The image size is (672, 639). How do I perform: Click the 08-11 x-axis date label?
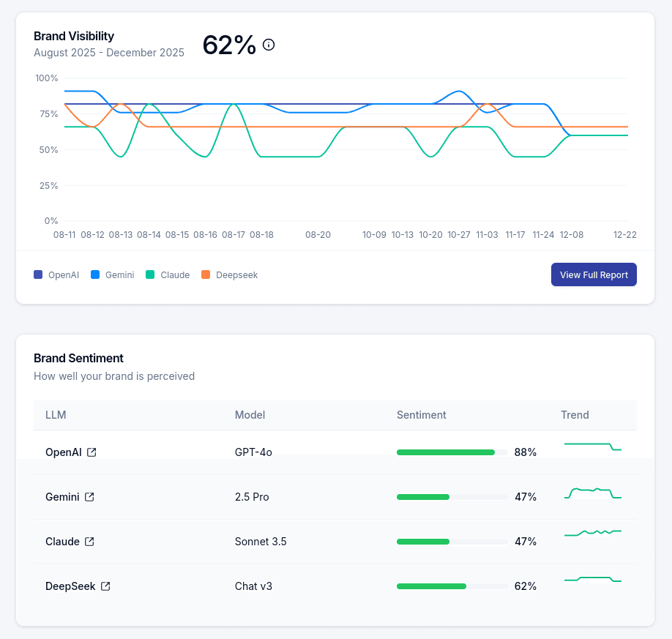64,235
